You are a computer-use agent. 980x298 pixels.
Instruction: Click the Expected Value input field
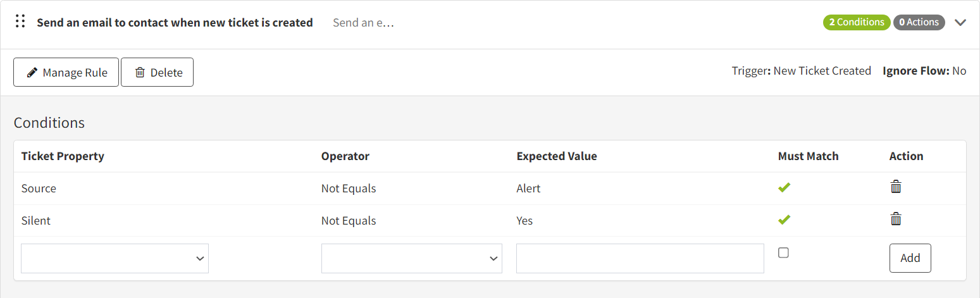click(x=640, y=258)
